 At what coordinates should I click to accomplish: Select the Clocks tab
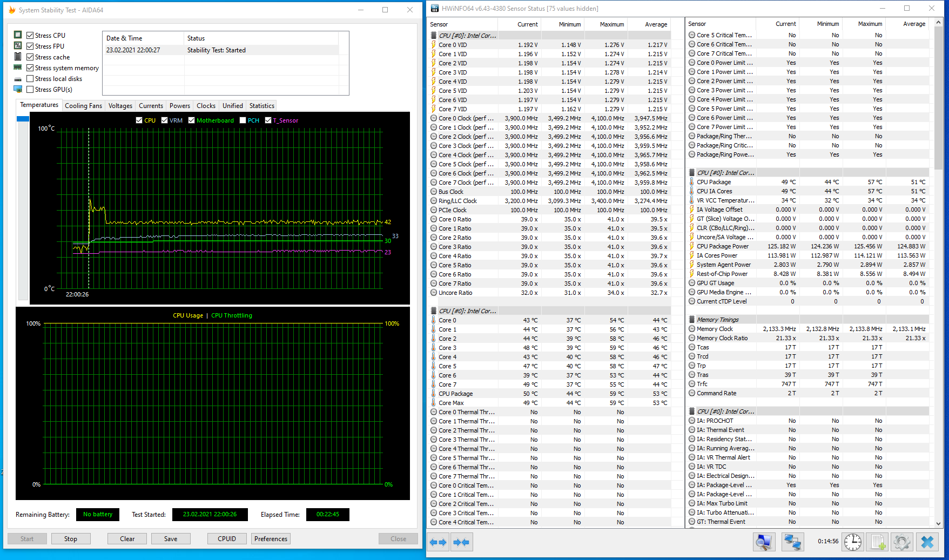click(x=206, y=106)
